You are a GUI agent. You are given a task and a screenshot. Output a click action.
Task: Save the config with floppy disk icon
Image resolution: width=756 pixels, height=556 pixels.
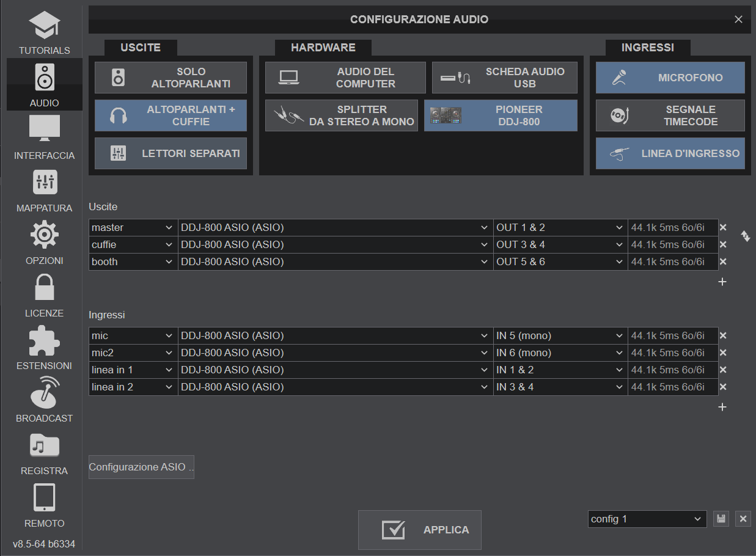pos(721,519)
